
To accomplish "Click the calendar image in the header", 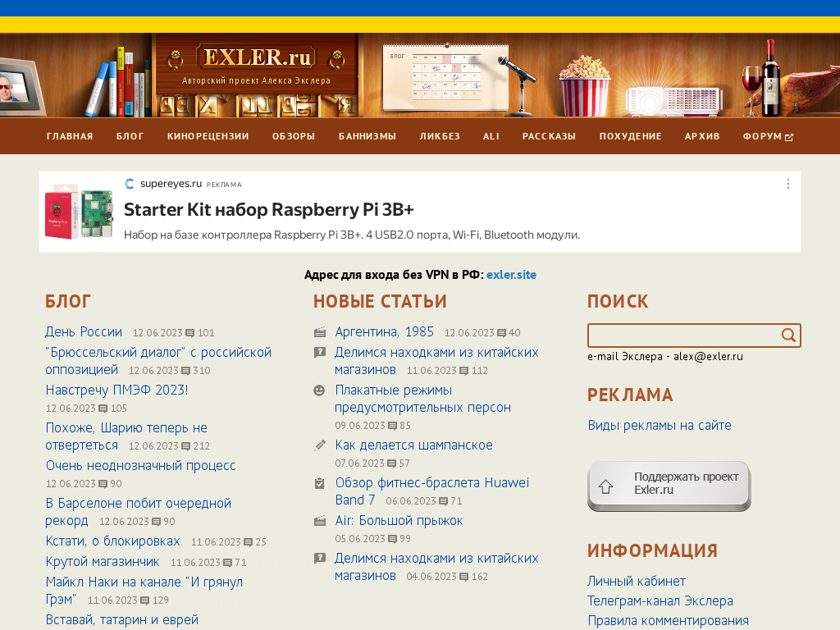I will (445, 78).
